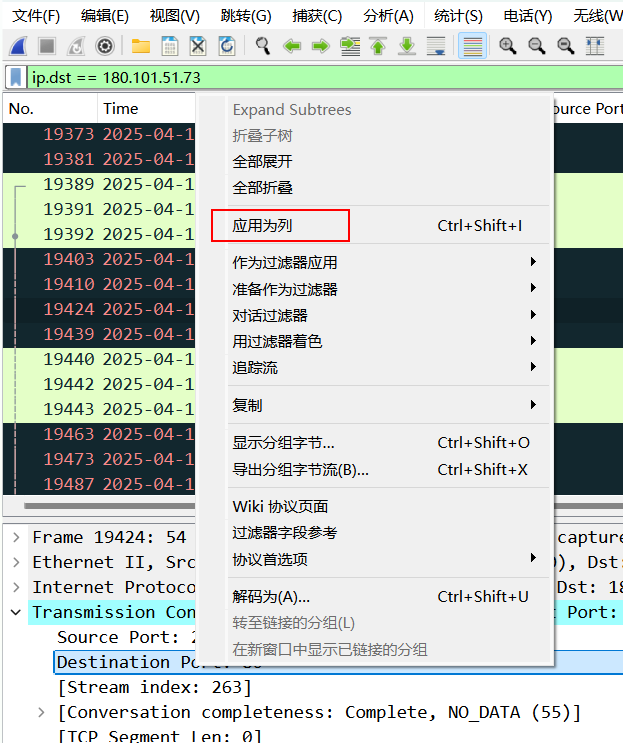Open Wiki 协议页面 entry
The height and width of the screenshot is (743, 623).
click(388, 507)
